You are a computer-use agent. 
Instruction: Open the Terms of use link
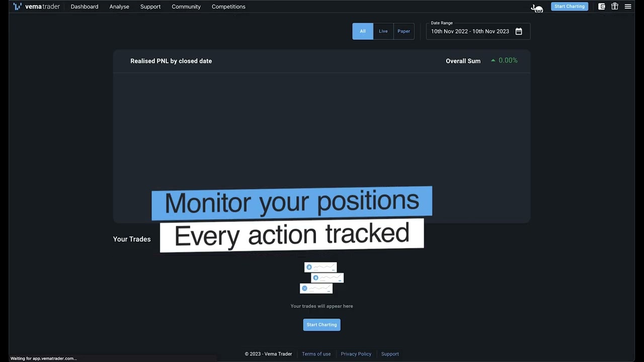[316, 354]
